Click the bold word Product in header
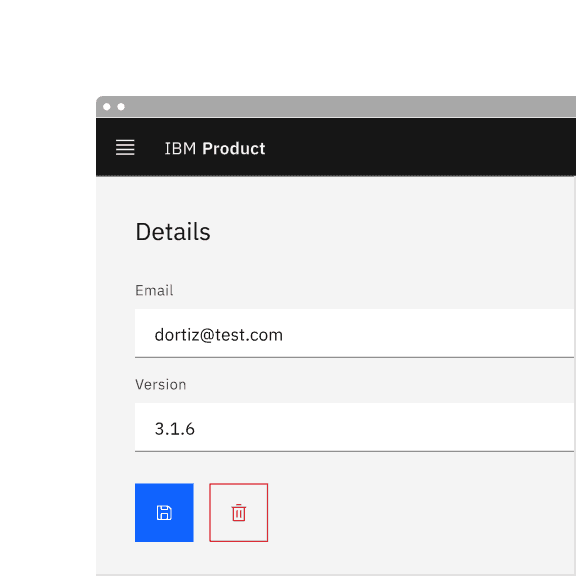The height and width of the screenshot is (576, 576). (x=234, y=148)
